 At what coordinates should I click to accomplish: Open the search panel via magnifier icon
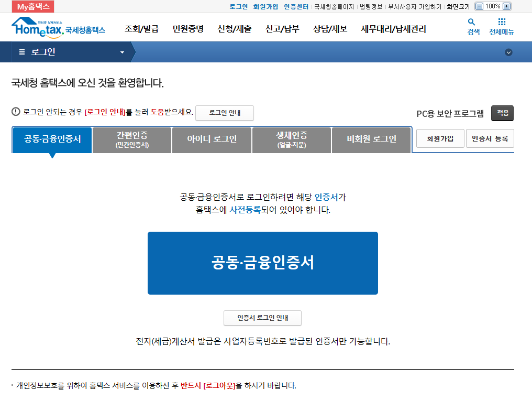pyautogui.click(x=472, y=23)
